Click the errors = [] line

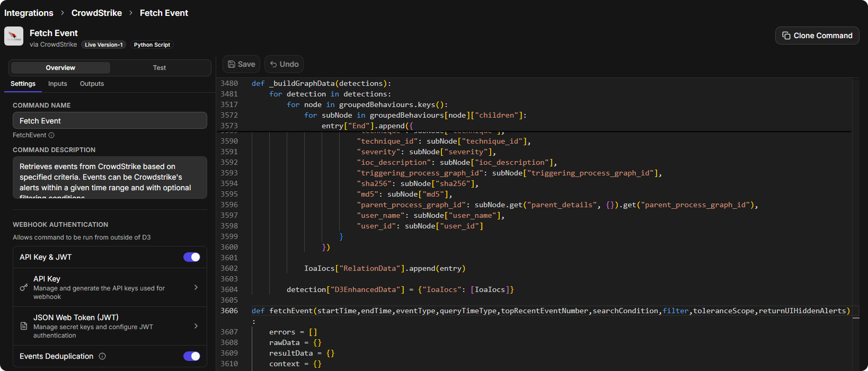(x=293, y=332)
